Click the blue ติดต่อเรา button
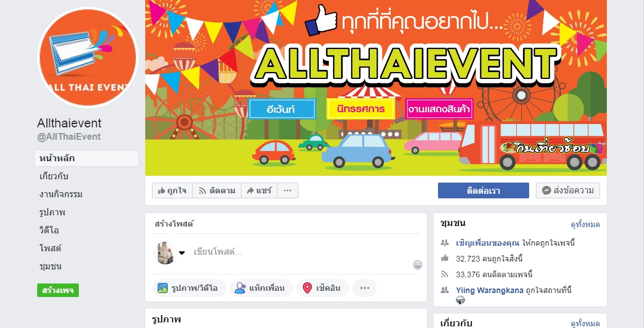 click(484, 190)
